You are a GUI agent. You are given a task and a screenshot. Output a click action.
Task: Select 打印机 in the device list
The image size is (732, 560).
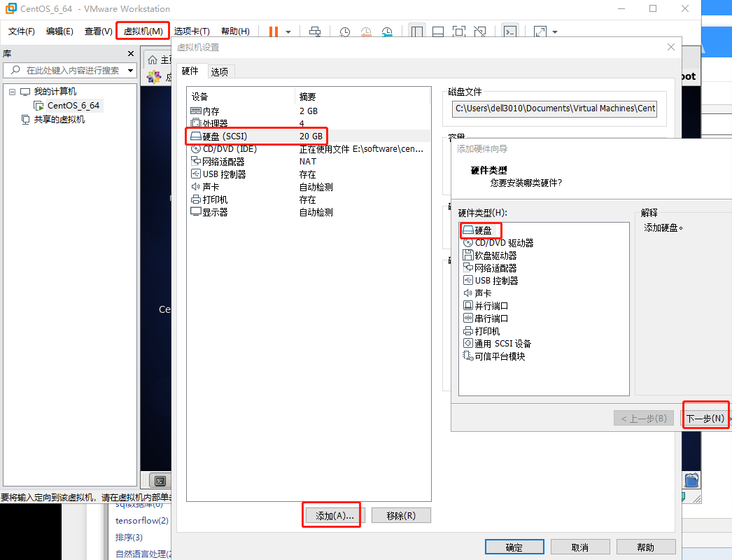(x=308, y=199)
